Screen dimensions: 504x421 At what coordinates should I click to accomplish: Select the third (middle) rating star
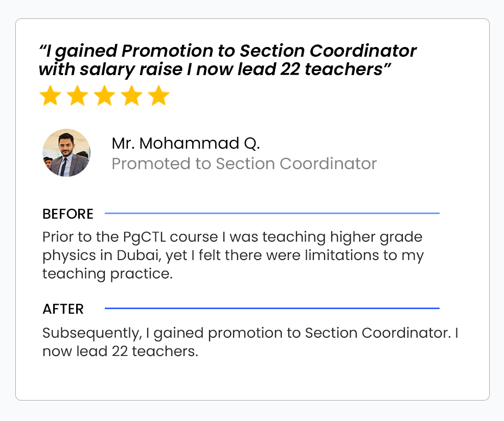click(104, 96)
